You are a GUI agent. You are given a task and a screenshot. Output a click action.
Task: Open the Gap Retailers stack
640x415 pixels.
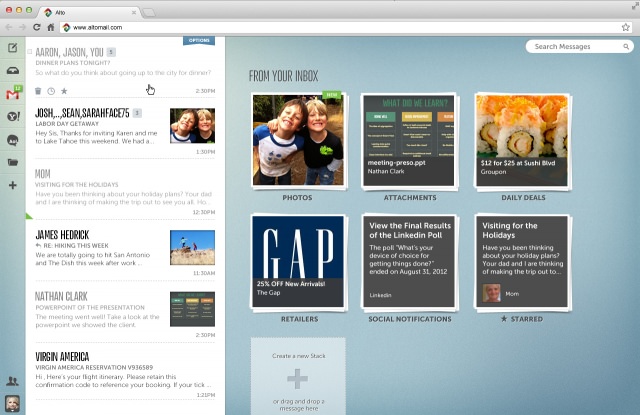[x=297, y=260]
